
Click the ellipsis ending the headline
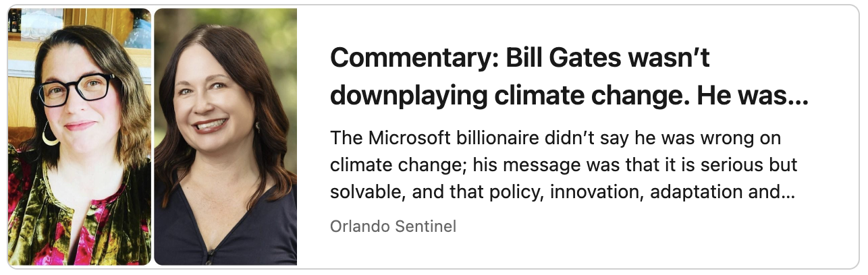[798, 97]
